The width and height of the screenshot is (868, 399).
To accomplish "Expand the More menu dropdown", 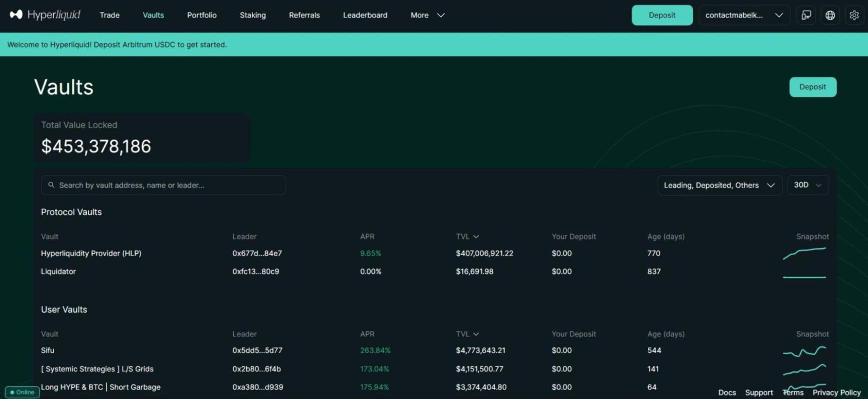I will pos(427,15).
